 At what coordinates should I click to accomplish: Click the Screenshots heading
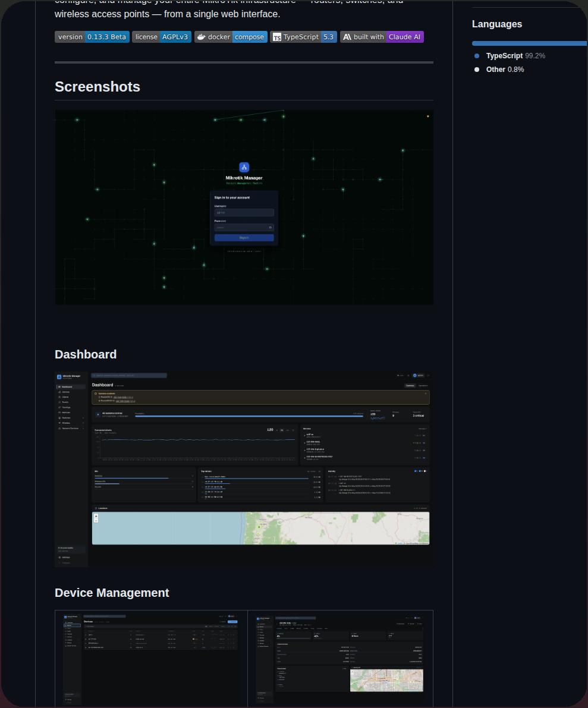(x=98, y=87)
